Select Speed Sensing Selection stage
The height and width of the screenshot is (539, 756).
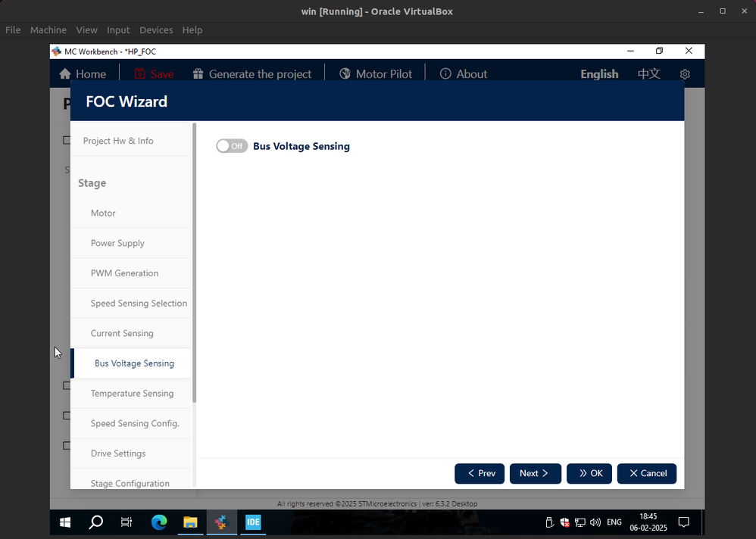[x=130, y=303]
